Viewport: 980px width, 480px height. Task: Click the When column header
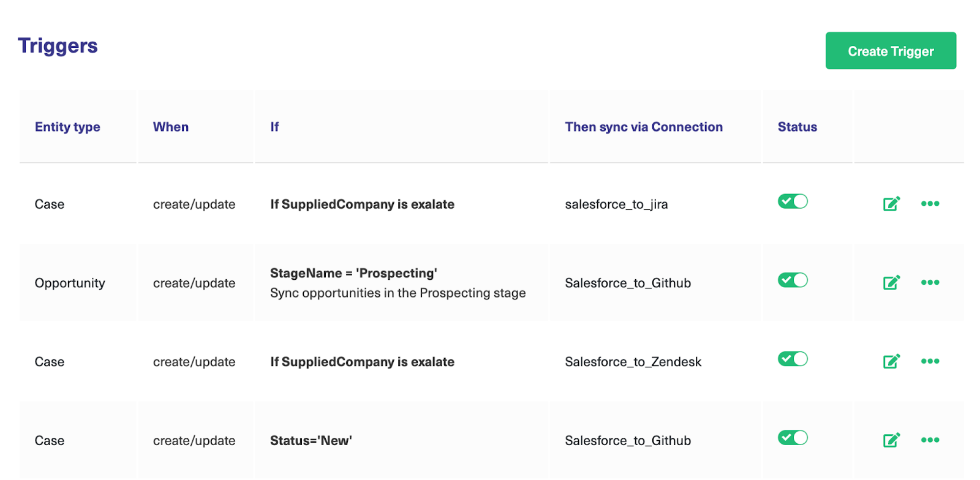[x=171, y=127]
